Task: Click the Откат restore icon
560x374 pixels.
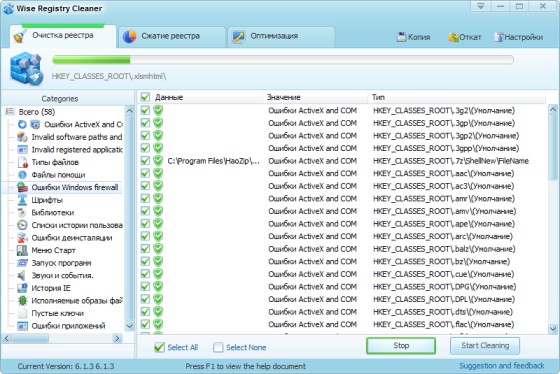Action: 453,37
